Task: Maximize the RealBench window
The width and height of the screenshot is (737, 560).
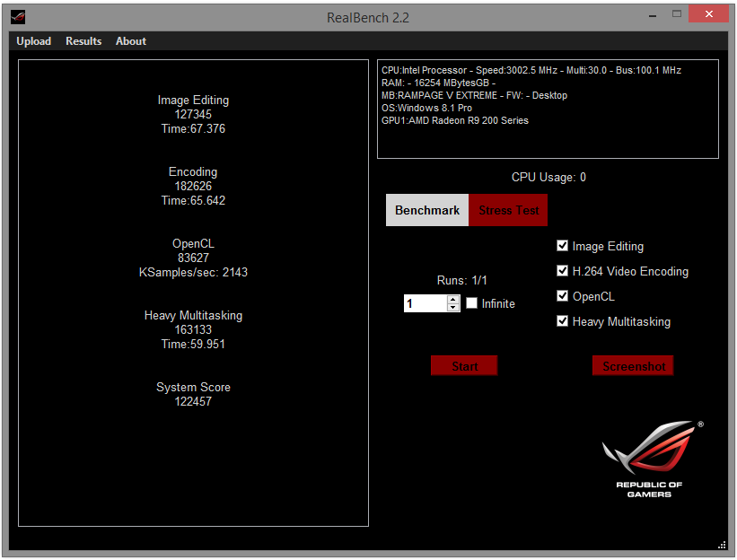Action: click(x=676, y=14)
